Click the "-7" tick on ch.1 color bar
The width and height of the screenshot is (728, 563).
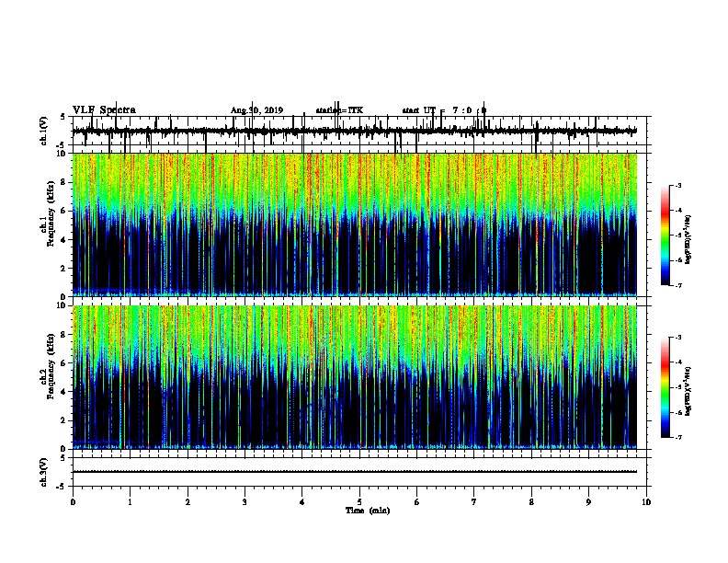[x=678, y=285]
